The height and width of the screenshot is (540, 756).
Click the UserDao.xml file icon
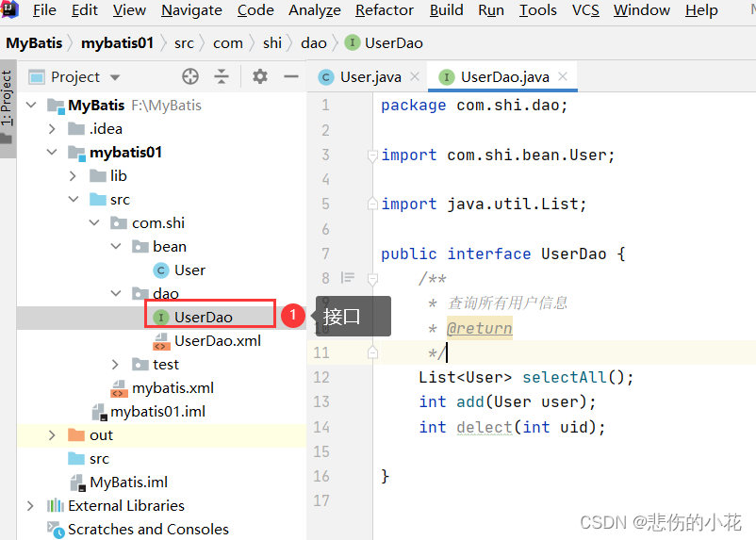pyautogui.click(x=161, y=341)
